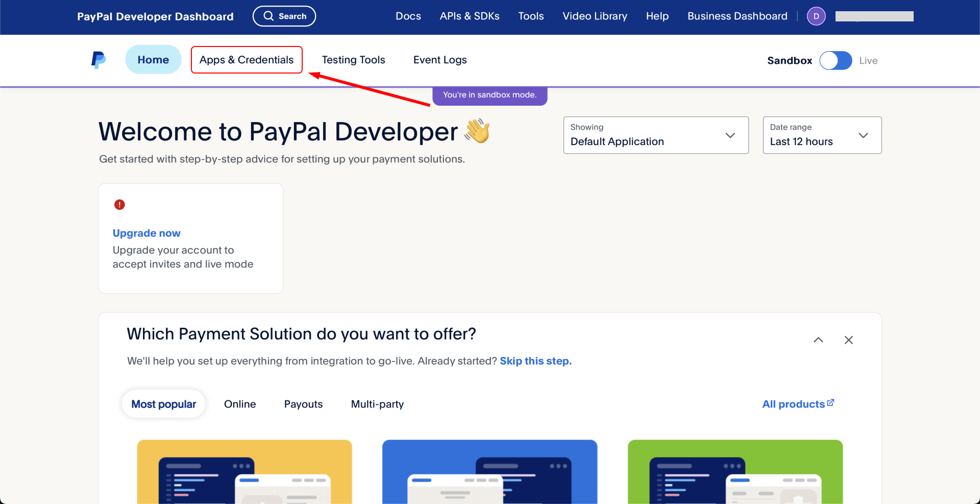Open Apps & Credentials tab
The height and width of the screenshot is (504, 980).
coord(247,60)
